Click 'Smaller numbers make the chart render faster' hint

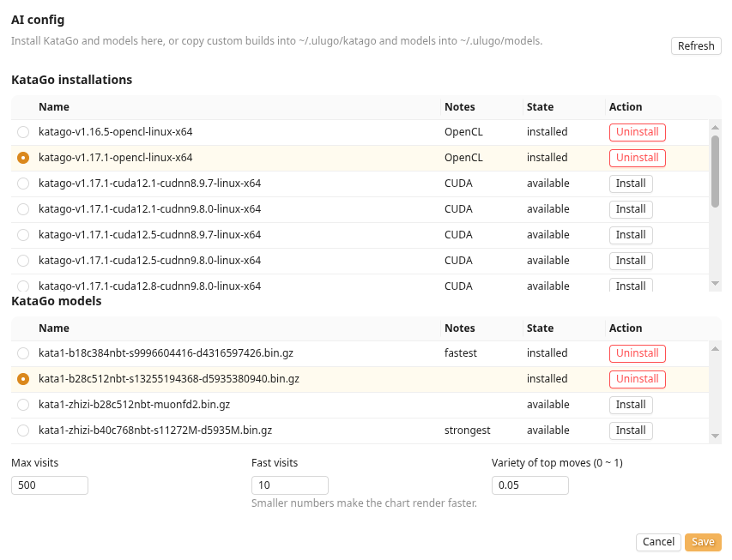coord(364,503)
